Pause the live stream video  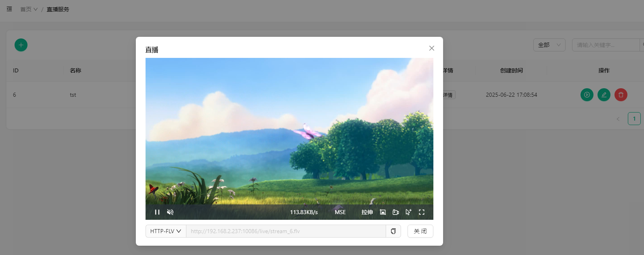(x=157, y=212)
